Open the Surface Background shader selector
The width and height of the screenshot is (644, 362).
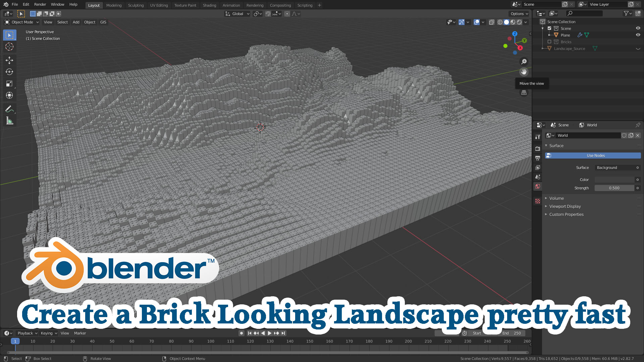(x=615, y=168)
